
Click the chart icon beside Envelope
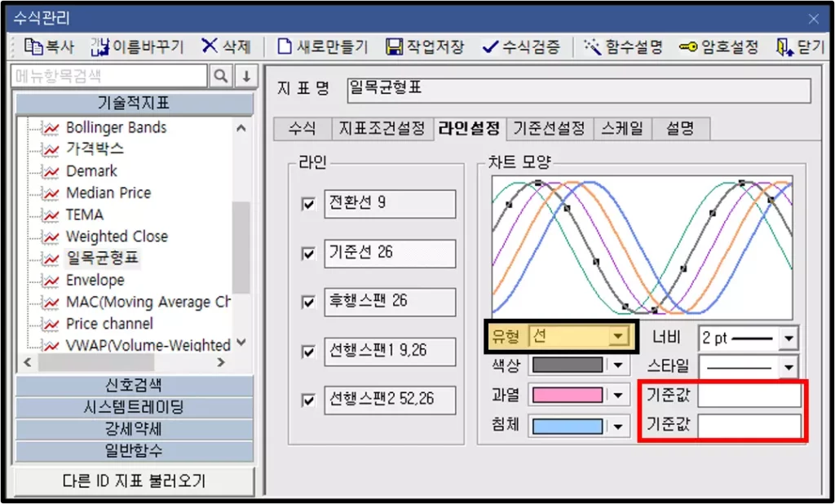point(51,281)
